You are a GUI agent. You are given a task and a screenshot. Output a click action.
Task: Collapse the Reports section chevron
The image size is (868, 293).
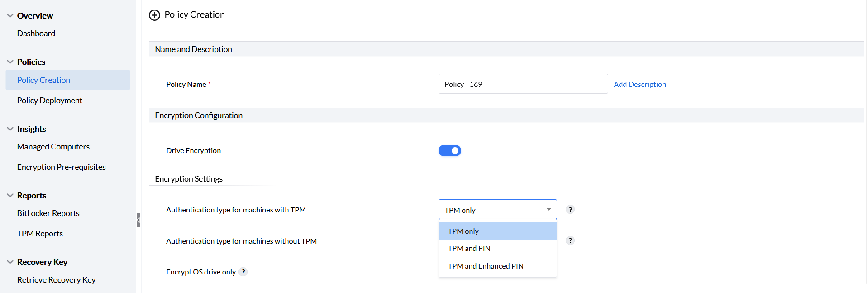(x=10, y=196)
